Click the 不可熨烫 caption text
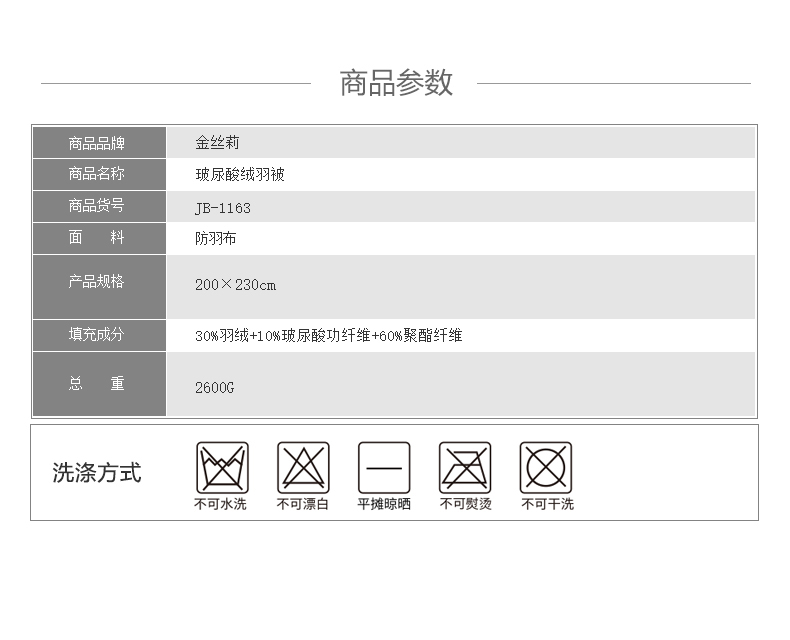Viewport: 790px width, 640px height. pyautogui.click(x=466, y=504)
